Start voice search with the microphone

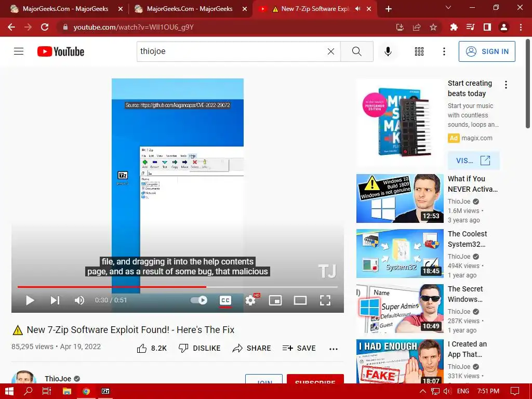click(x=388, y=51)
